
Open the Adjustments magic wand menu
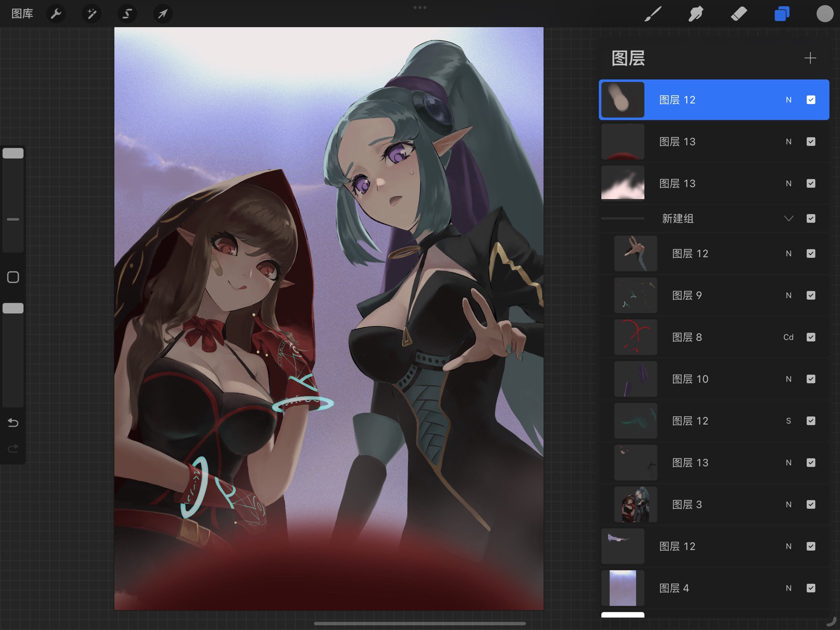(92, 14)
